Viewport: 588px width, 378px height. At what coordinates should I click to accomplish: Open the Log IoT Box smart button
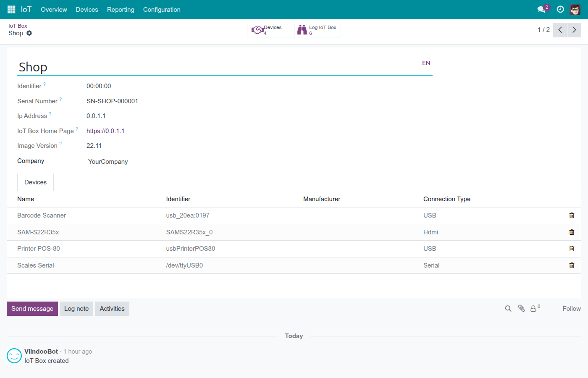pos(318,30)
